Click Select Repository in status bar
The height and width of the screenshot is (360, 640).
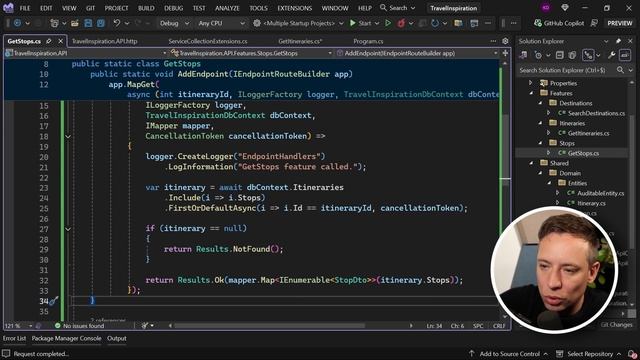(589, 354)
